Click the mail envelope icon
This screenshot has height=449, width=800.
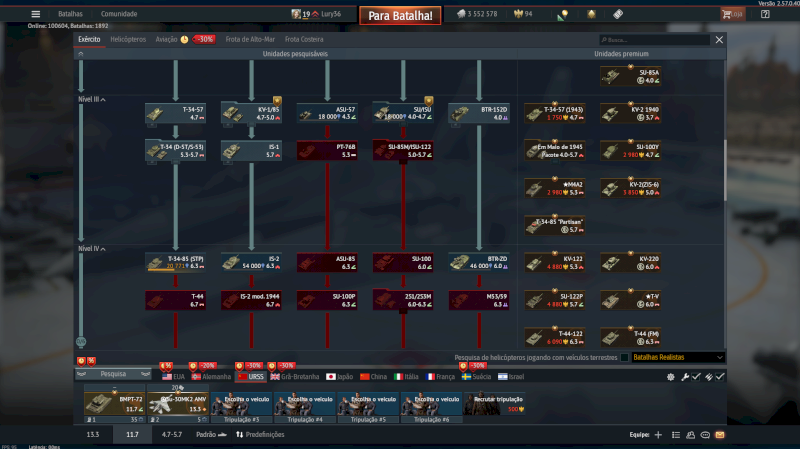pos(720,435)
